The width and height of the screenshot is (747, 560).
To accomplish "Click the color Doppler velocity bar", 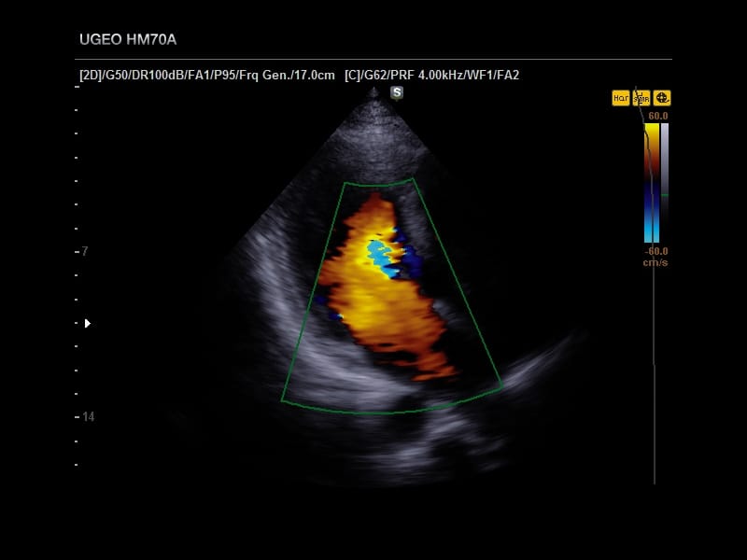I will pyautogui.click(x=652, y=183).
